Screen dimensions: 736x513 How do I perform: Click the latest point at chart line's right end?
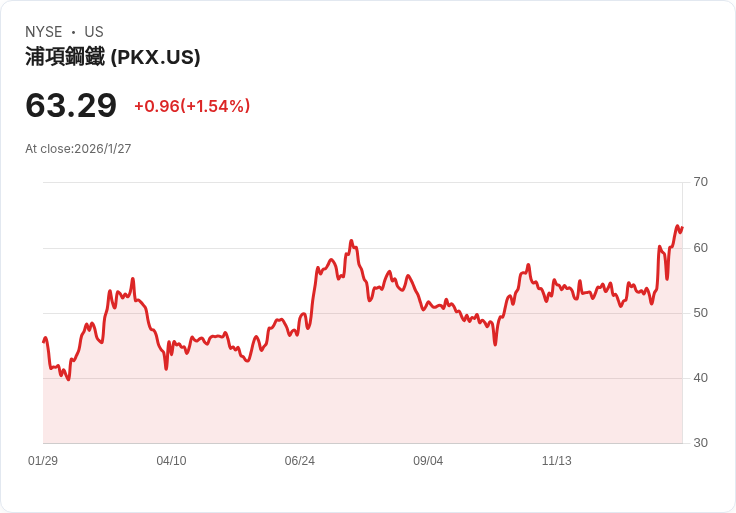(682, 227)
